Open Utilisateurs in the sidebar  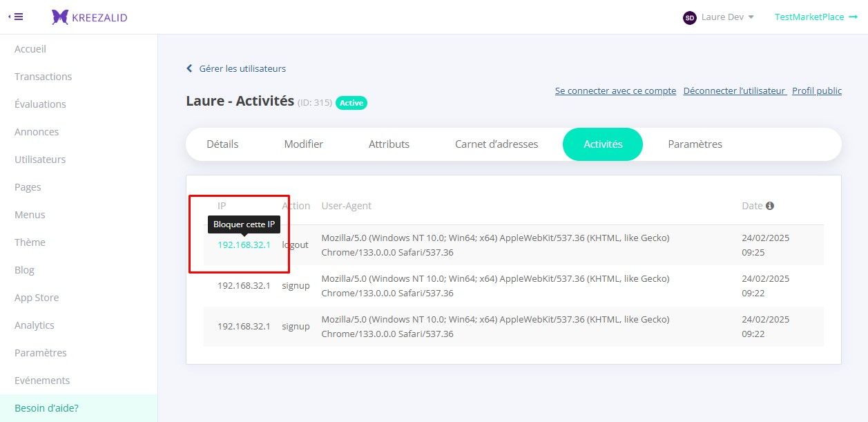(x=40, y=160)
